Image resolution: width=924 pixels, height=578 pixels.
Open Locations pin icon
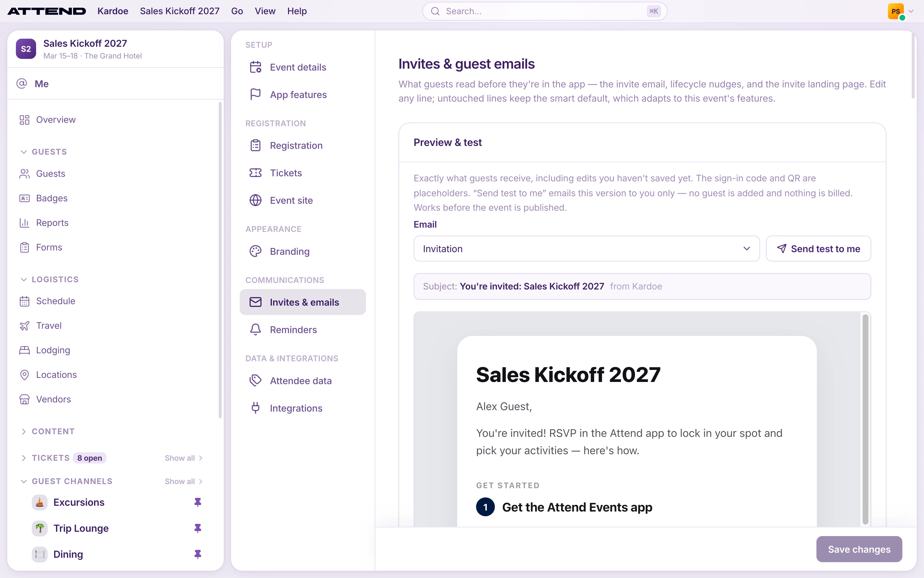click(x=25, y=375)
